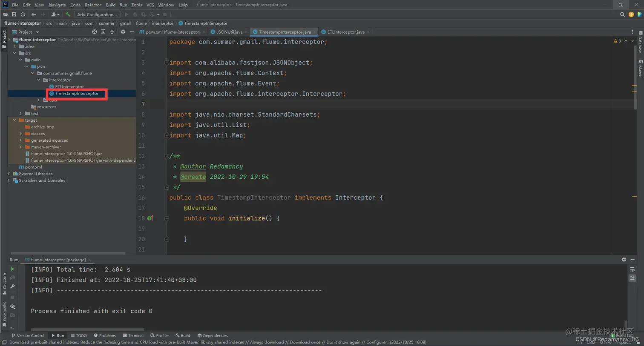Open Search Everywhere magnifier icon

(x=622, y=14)
